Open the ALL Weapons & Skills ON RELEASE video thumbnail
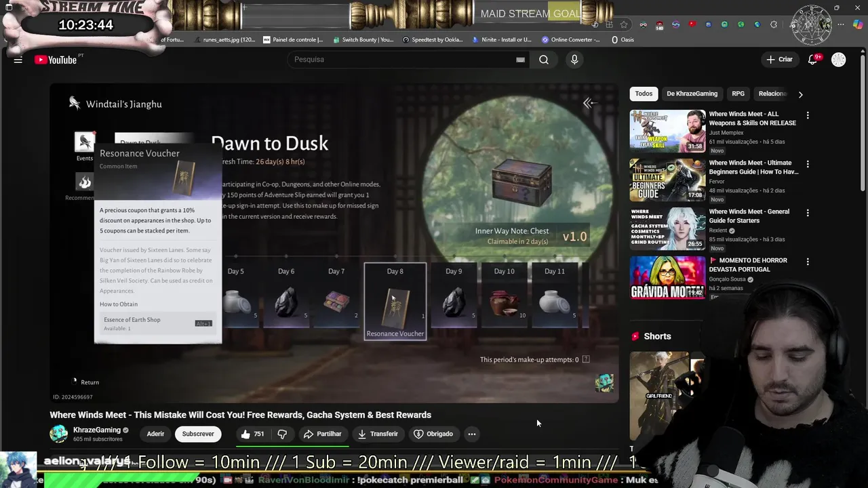 [667, 131]
